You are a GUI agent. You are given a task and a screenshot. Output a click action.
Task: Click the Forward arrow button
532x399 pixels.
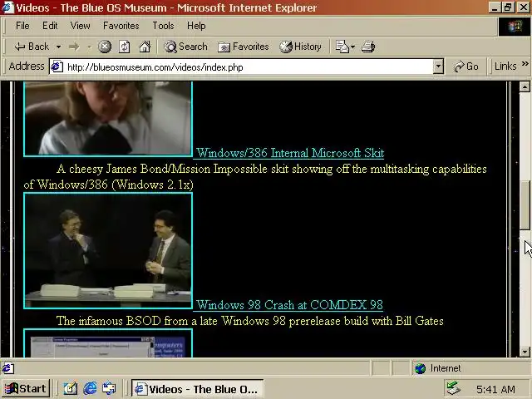[74, 47]
